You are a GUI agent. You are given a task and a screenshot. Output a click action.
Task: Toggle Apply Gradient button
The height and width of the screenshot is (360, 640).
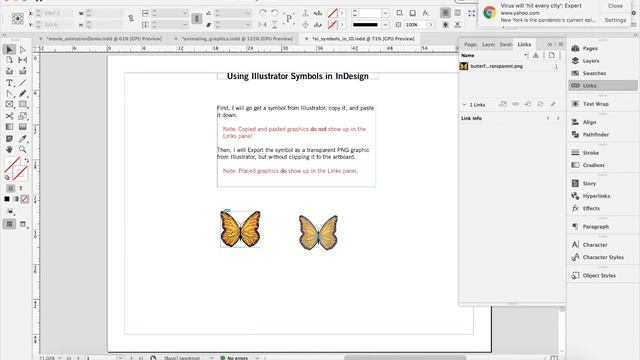(16, 199)
